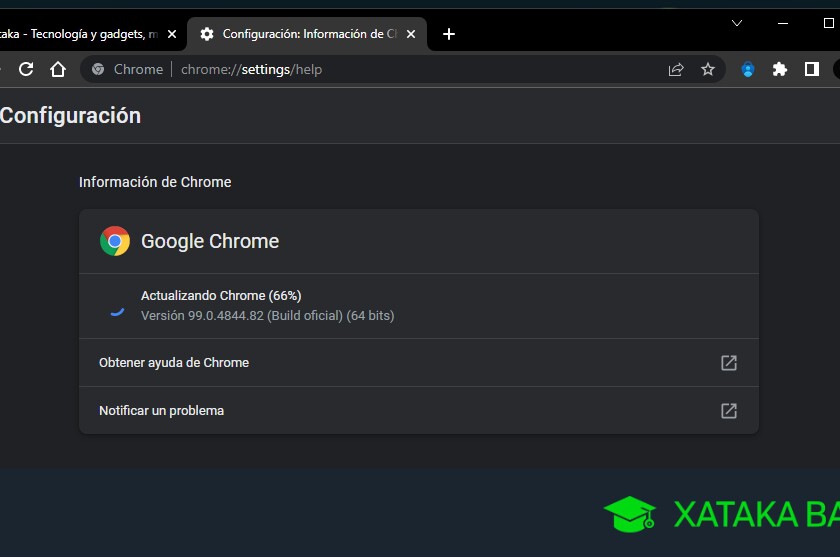Image resolution: width=840 pixels, height=557 pixels.
Task: Close the Configuración settings tab
Action: point(411,34)
